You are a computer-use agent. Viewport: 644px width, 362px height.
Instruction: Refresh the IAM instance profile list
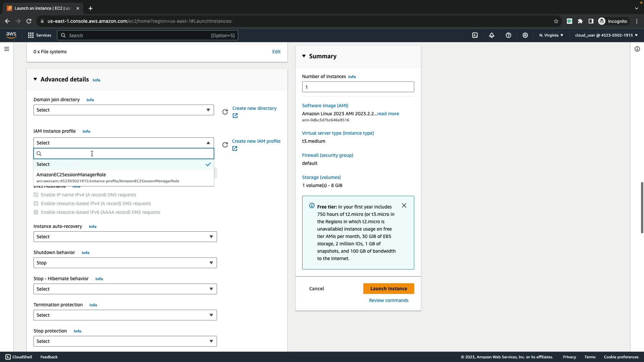tap(225, 145)
